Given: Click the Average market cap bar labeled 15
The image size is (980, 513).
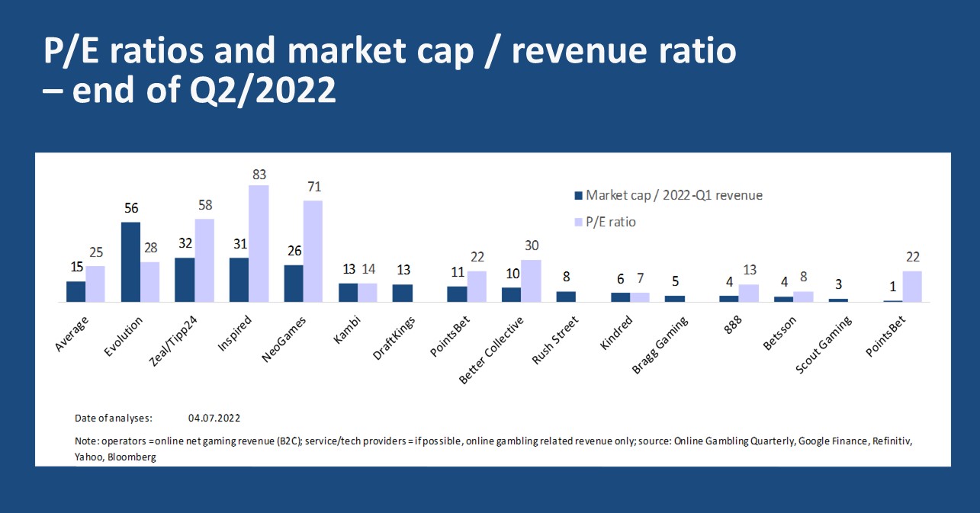Looking at the screenshot, I should point(76,292).
